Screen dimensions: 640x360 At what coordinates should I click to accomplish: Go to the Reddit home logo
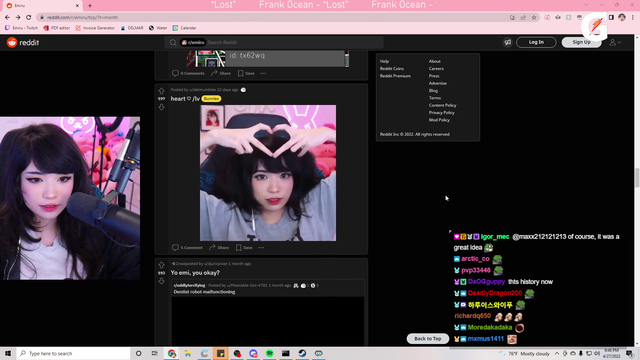click(x=23, y=42)
